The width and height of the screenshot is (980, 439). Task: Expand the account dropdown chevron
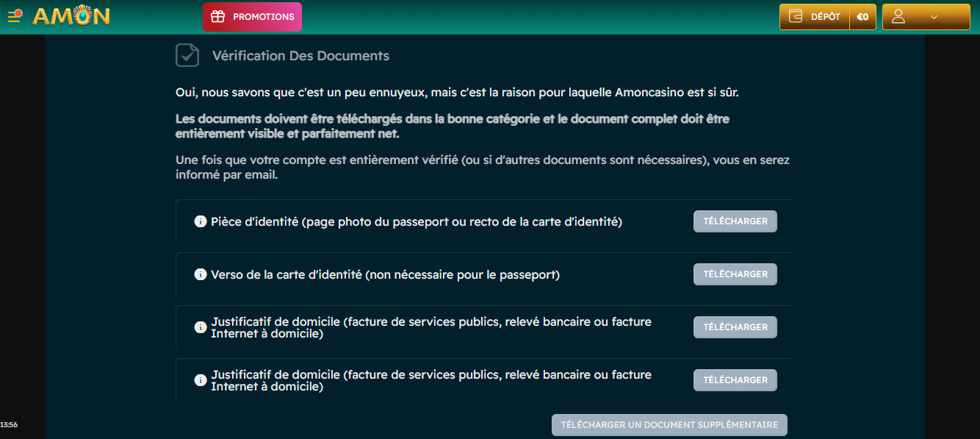[934, 17]
